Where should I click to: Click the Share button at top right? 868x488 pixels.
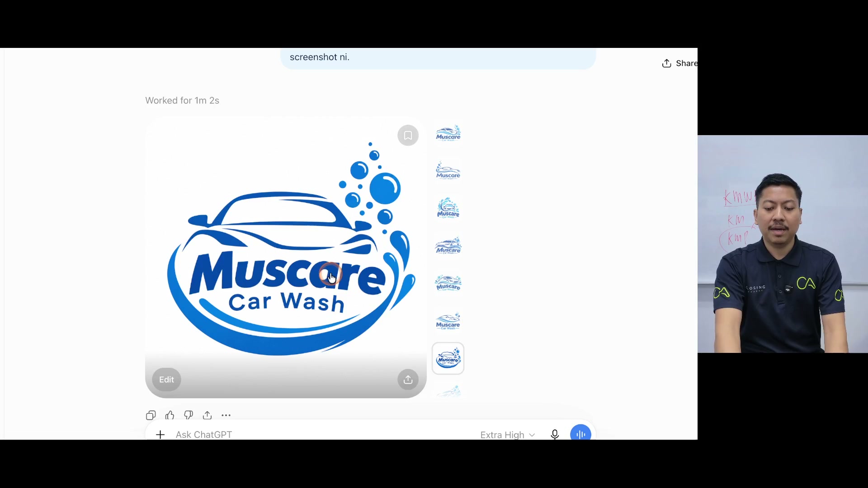(x=679, y=63)
